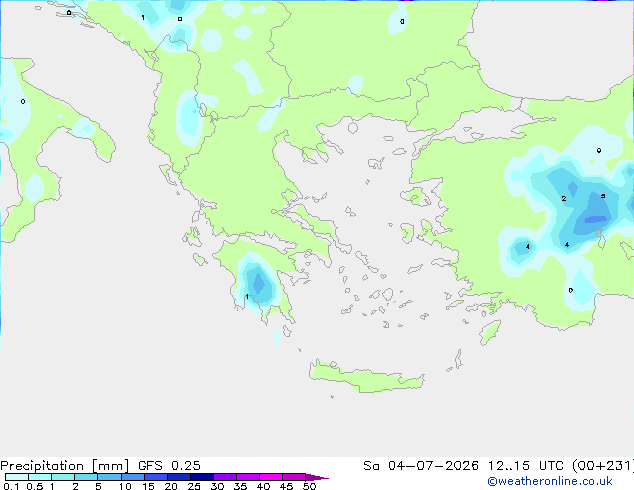
Task: Click the 35–40 mm legend swatch
Action: pyautogui.click(x=247, y=477)
